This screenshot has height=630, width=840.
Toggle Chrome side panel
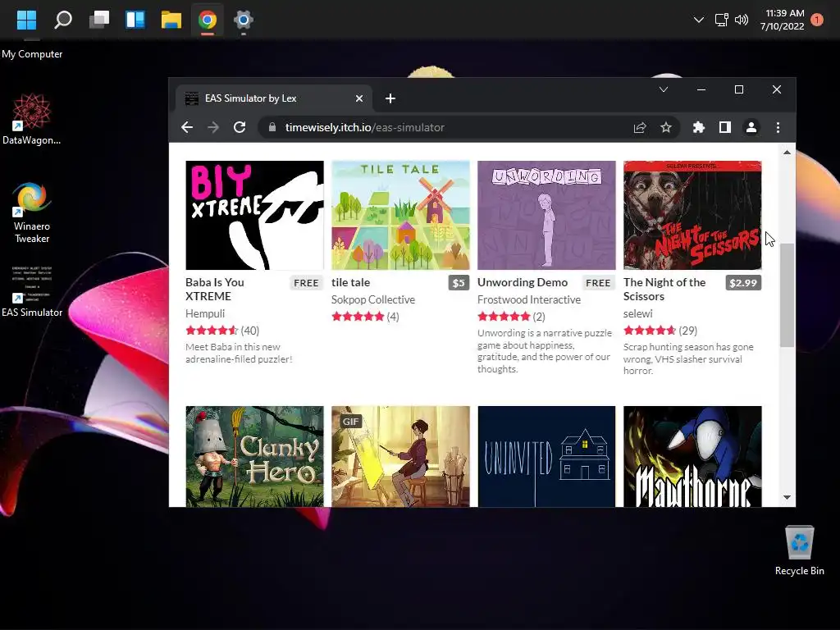[725, 127]
